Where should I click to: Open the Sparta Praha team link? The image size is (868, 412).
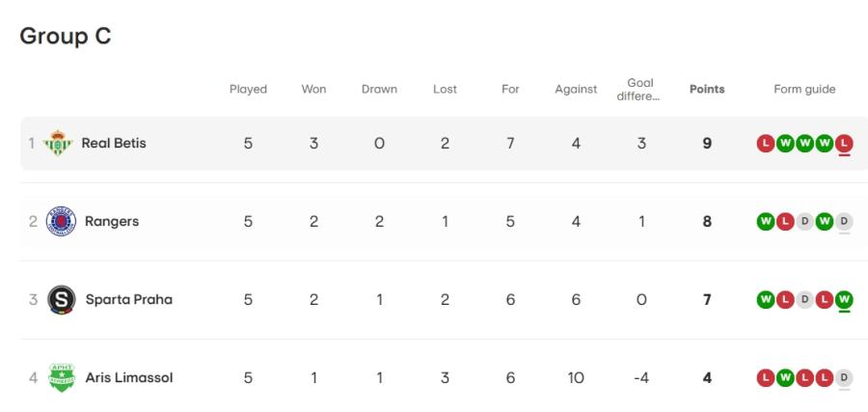pyautogui.click(x=129, y=299)
